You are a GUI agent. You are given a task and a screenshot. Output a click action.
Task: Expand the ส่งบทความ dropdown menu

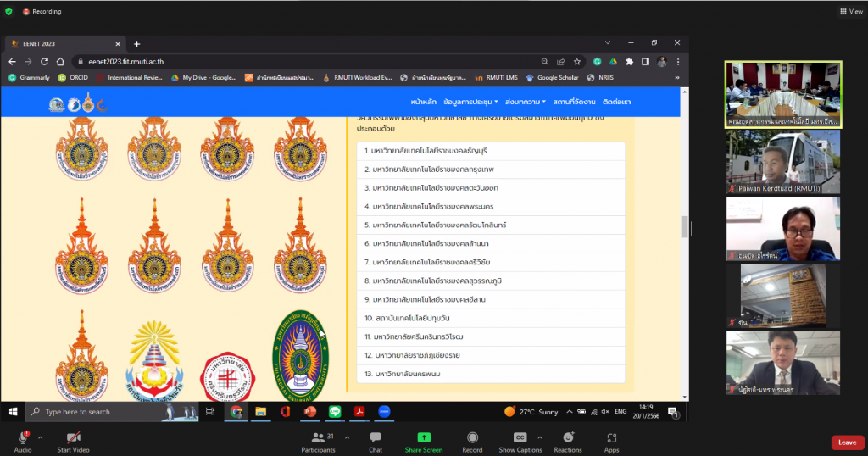click(x=525, y=102)
